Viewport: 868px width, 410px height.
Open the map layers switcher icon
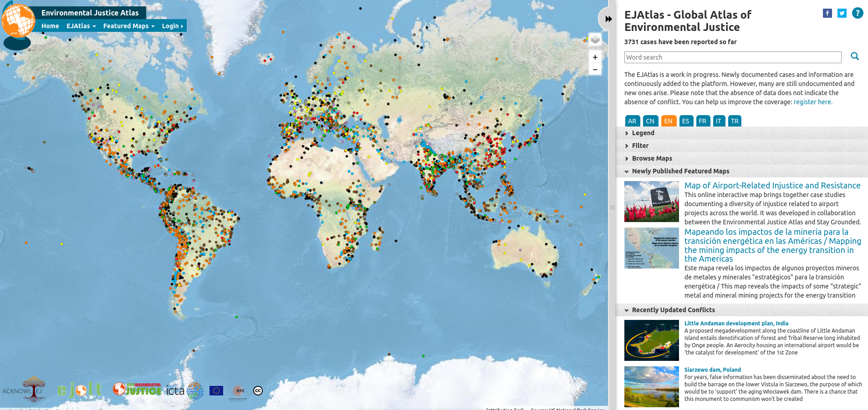(595, 40)
